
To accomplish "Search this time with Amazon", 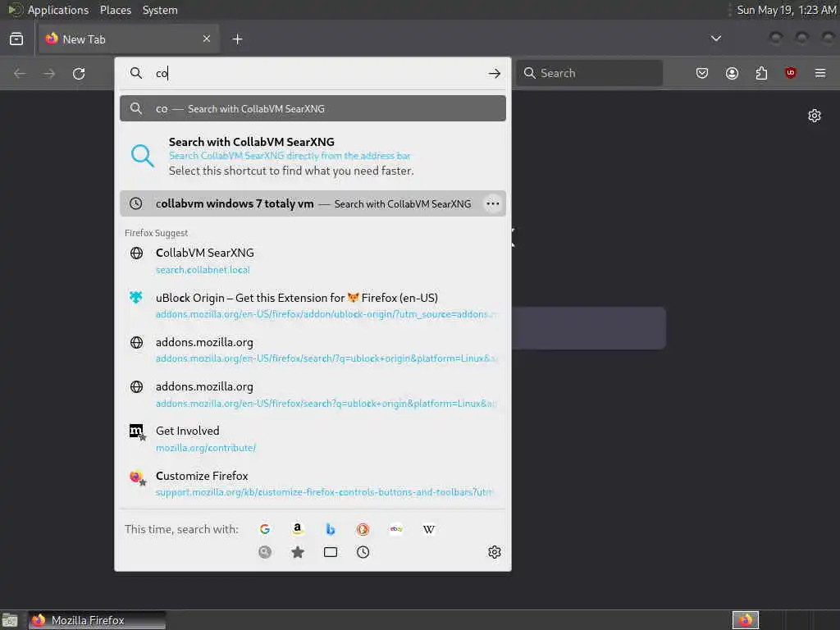I will (297, 529).
